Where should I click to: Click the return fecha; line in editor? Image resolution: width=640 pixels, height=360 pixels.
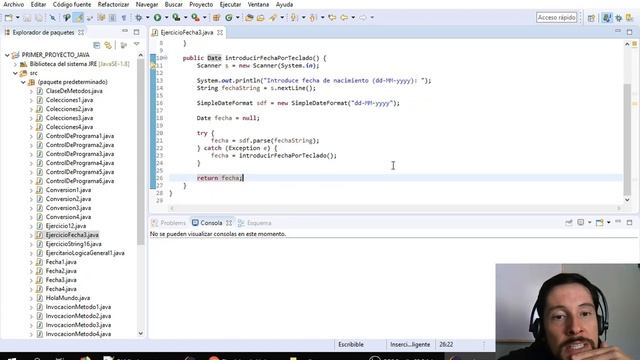click(220, 178)
